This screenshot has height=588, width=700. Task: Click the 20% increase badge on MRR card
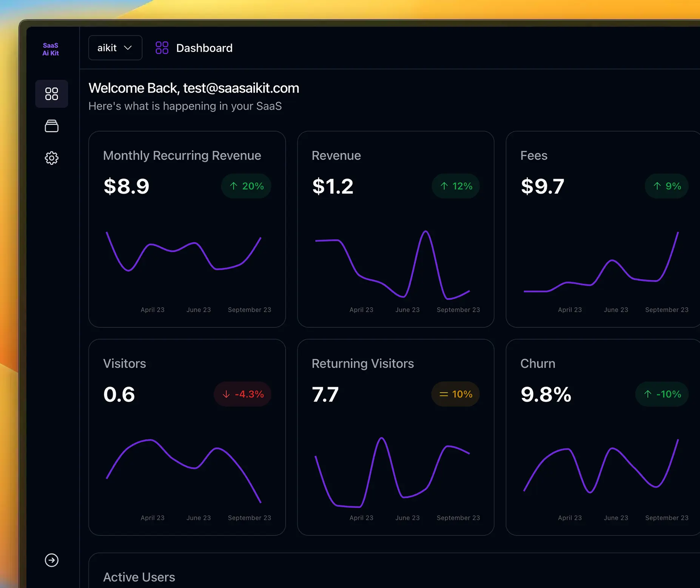246,186
